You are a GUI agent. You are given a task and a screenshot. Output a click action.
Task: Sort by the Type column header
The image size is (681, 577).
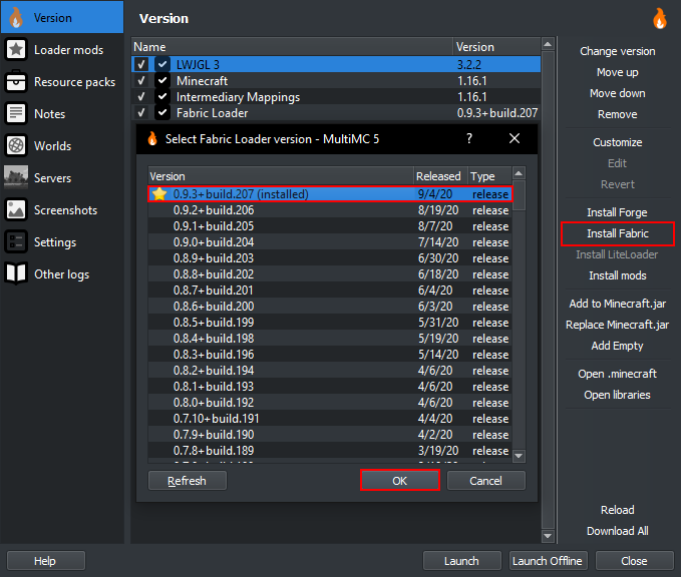490,176
